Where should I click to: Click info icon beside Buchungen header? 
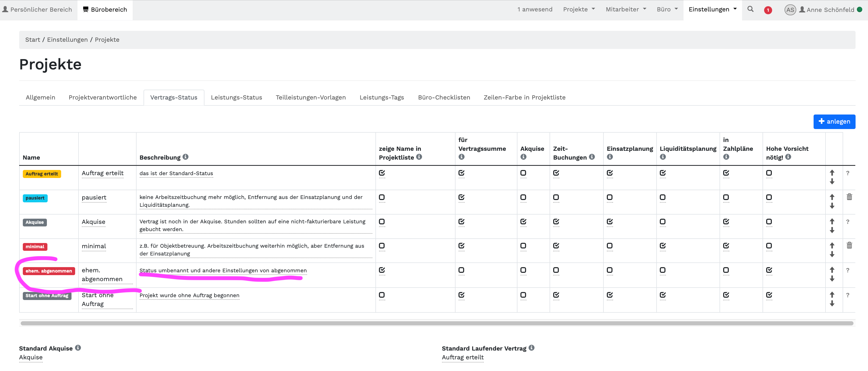coord(592,157)
